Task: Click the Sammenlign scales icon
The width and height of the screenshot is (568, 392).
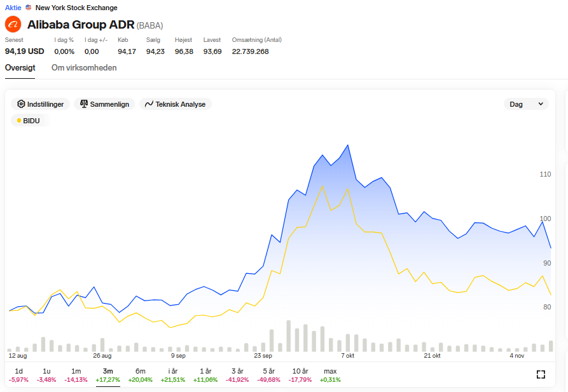Action: (x=84, y=104)
